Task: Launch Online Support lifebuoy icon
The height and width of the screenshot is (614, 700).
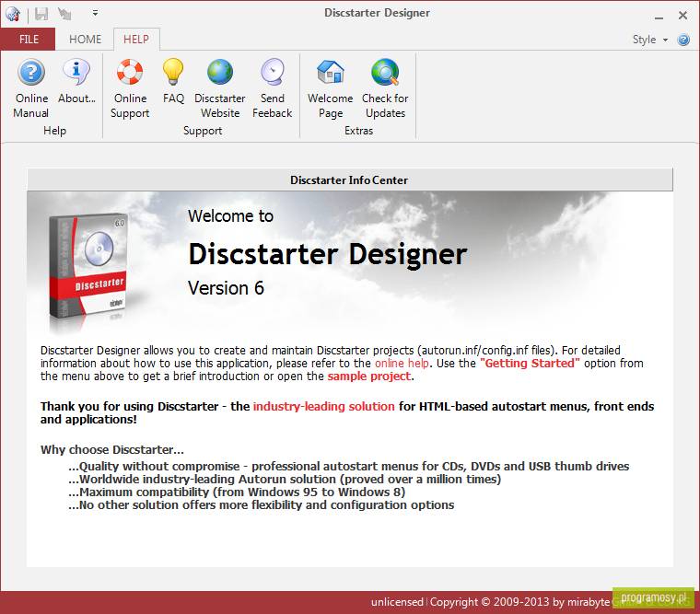Action: [130, 72]
